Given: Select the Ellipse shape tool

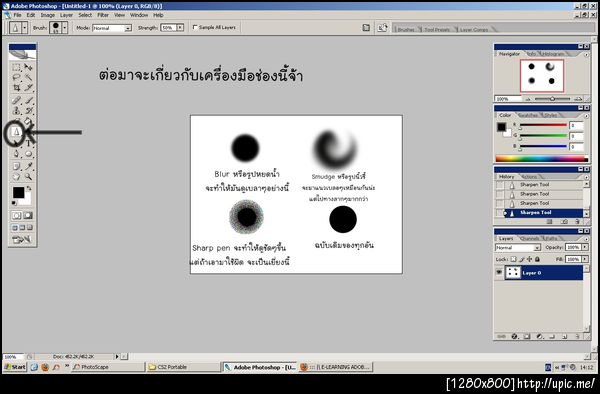Looking at the screenshot, I should tap(28, 154).
